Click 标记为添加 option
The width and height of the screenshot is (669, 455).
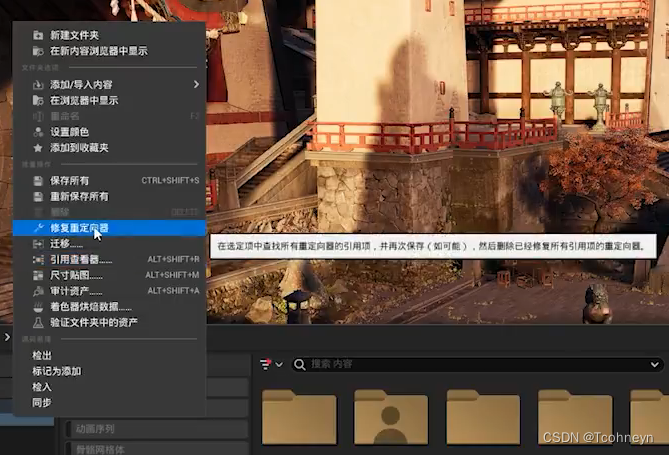[57, 371]
